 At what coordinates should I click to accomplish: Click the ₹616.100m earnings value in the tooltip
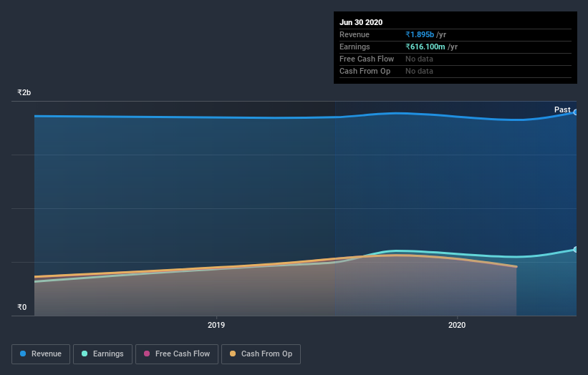(x=425, y=47)
